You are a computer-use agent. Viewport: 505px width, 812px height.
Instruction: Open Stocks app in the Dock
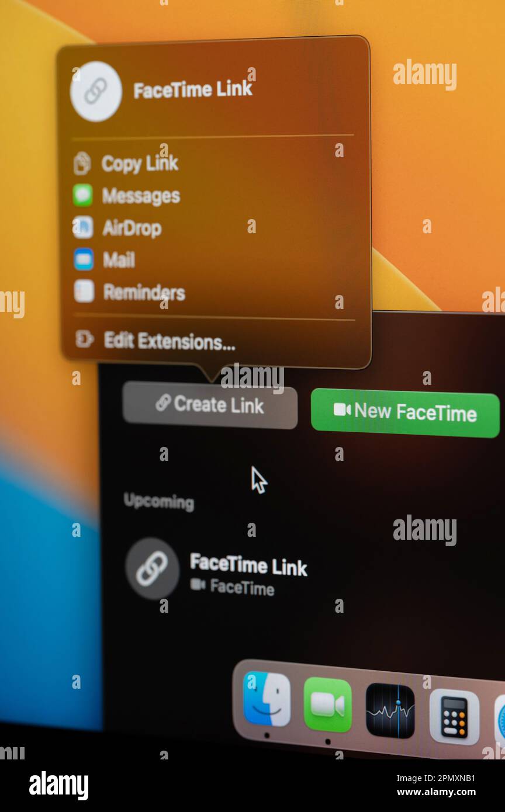tap(390, 710)
